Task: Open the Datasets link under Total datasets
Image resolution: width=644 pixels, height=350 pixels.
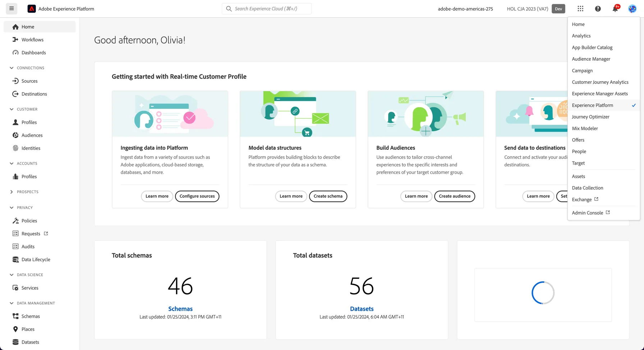Action: click(x=362, y=309)
